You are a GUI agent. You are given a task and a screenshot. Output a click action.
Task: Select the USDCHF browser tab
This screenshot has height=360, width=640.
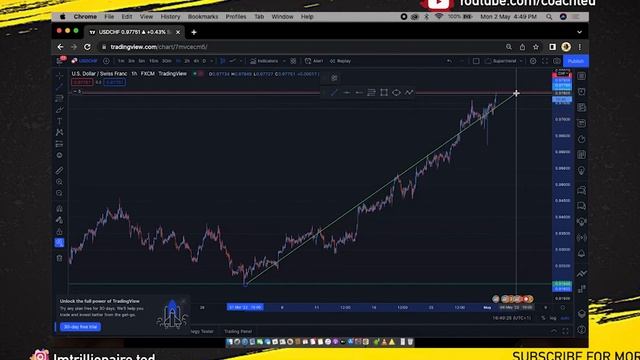134,32
